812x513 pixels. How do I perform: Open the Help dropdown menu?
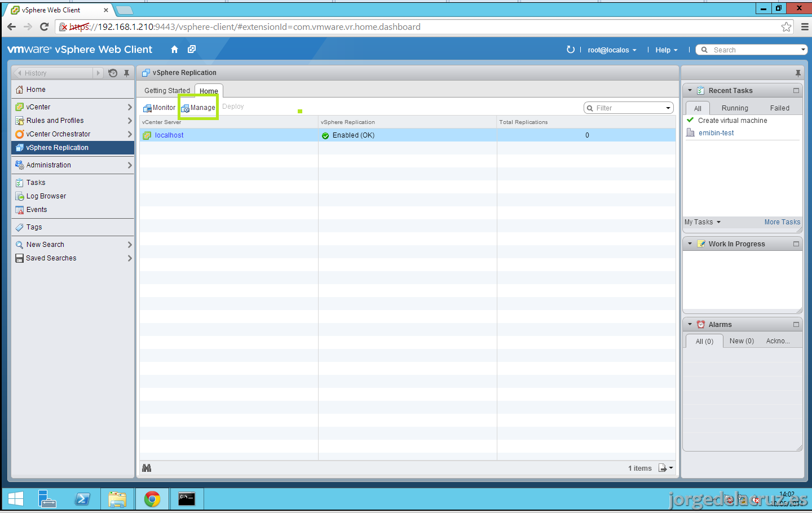[667, 50]
